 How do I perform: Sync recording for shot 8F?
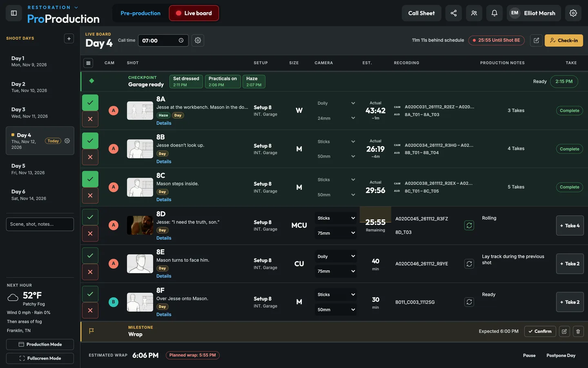469,302
